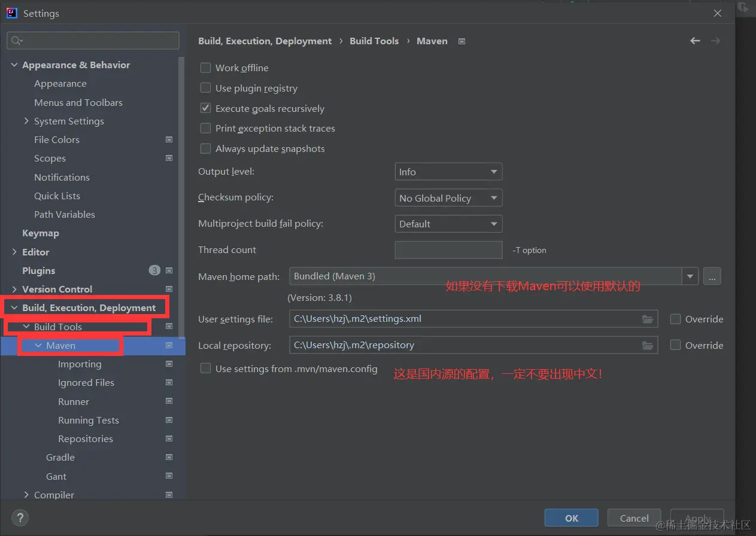Image resolution: width=756 pixels, height=536 pixels.
Task: Click project-level icon next to Running Tests
Action: (x=169, y=420)
